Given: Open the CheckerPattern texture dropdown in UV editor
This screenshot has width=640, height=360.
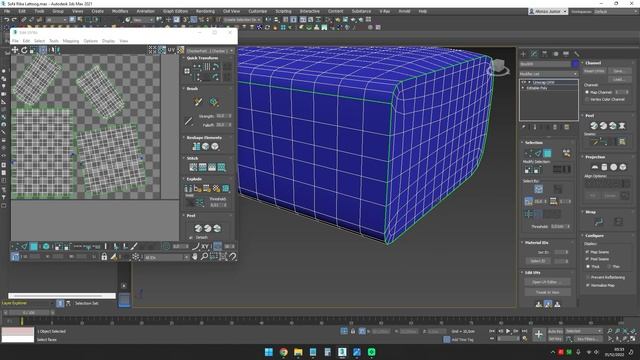Looking at the screenshot, I should coord(210,51).
